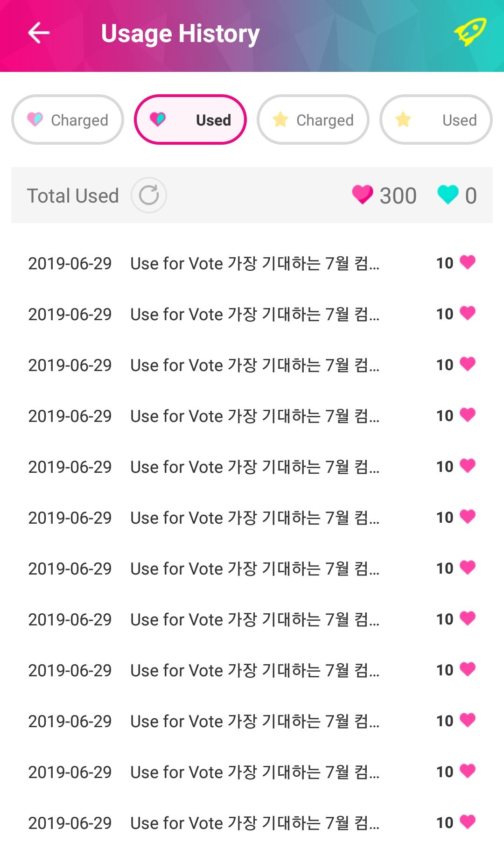Switch to hearts Charged tab
The height and width of the screenshot is (856, 504).
pyautogui.click(x=68, y=120)
